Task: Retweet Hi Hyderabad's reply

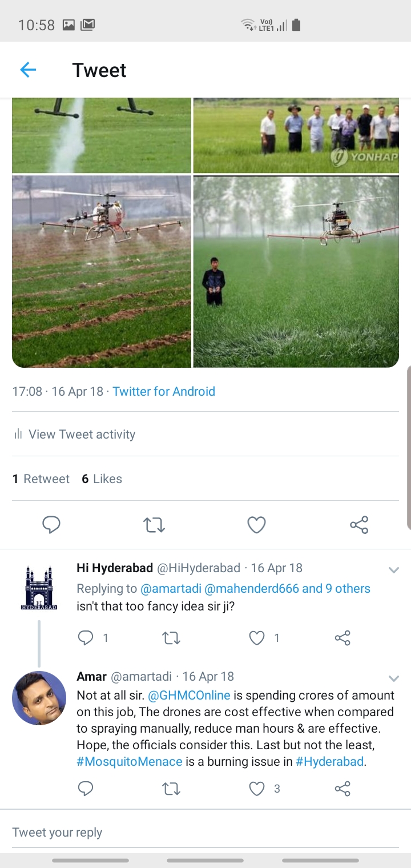Action: (171, 638)
